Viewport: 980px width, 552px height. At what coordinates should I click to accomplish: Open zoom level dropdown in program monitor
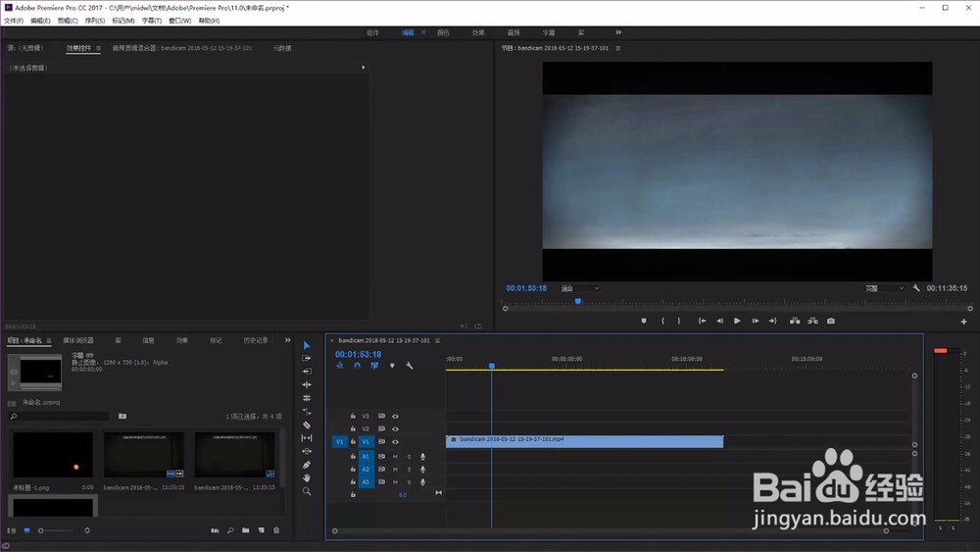579,288
